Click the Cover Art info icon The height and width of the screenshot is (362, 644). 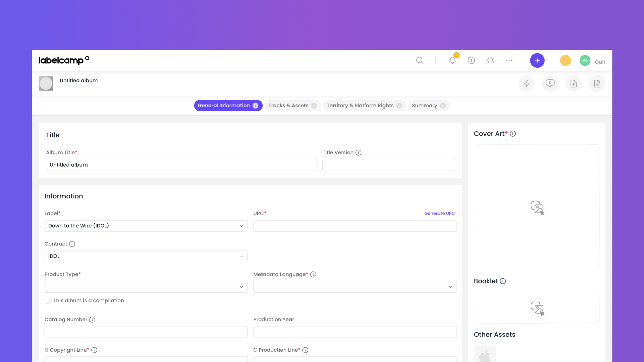[513, 134]
